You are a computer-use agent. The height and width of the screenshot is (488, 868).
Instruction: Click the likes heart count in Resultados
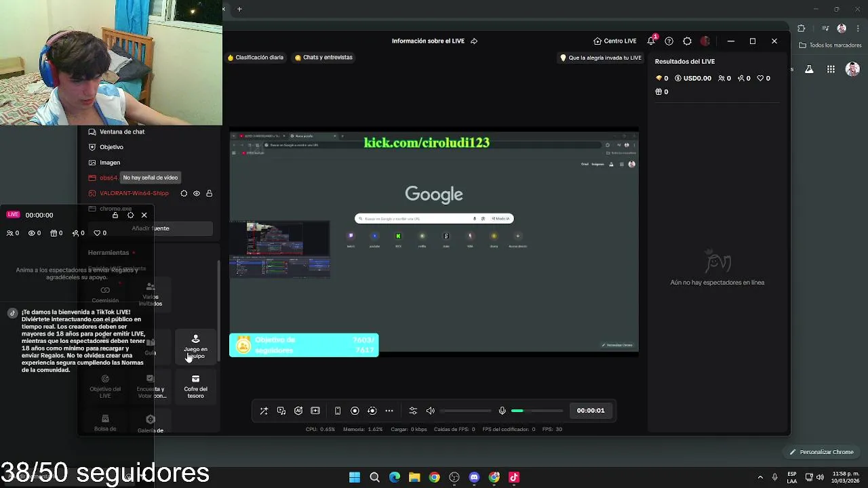[x=764, y=78]
